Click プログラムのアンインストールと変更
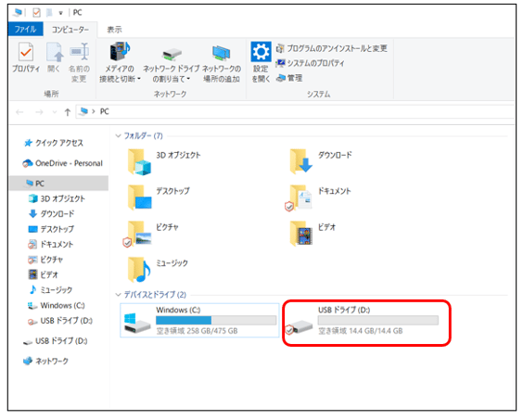Image resolution: width=523 pixels, height=420 pixels. (332, 48)
